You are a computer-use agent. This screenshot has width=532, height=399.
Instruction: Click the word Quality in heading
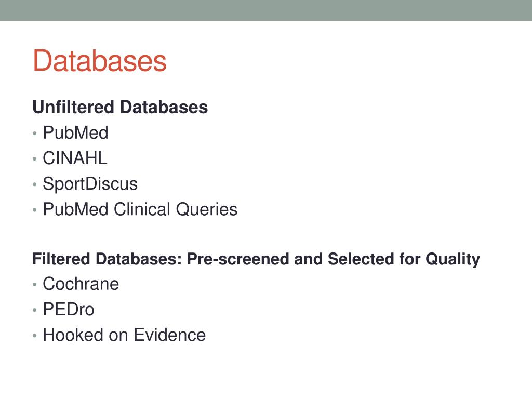click(453, 260)
